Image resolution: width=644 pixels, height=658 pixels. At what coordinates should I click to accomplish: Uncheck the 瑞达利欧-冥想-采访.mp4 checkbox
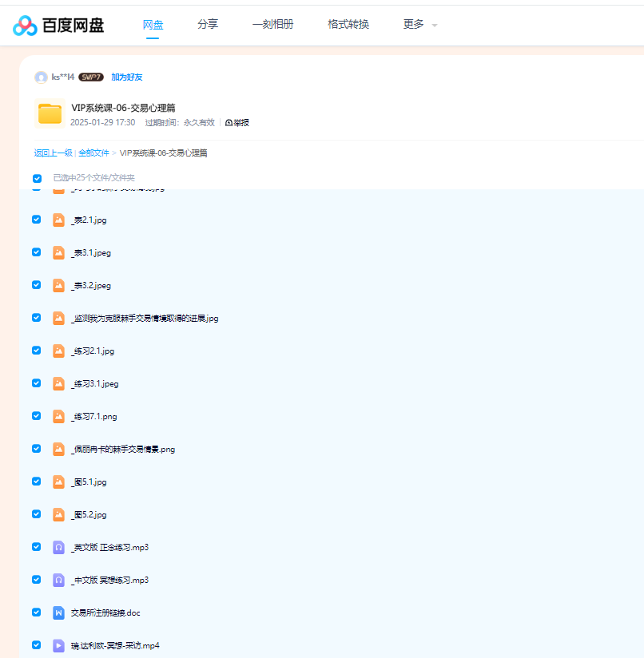(37, 645)
